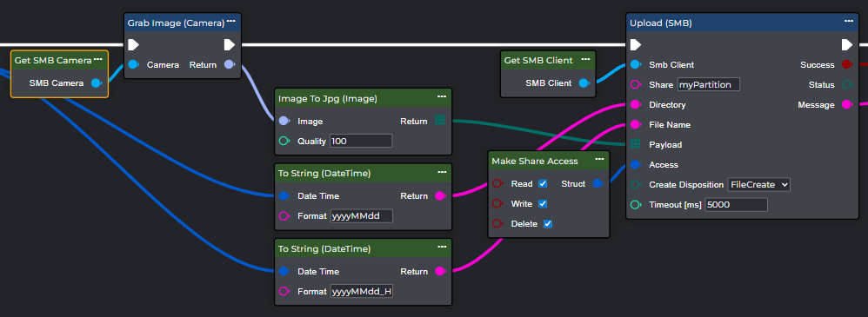Uncheck the Read checkbox

[543, 183]
